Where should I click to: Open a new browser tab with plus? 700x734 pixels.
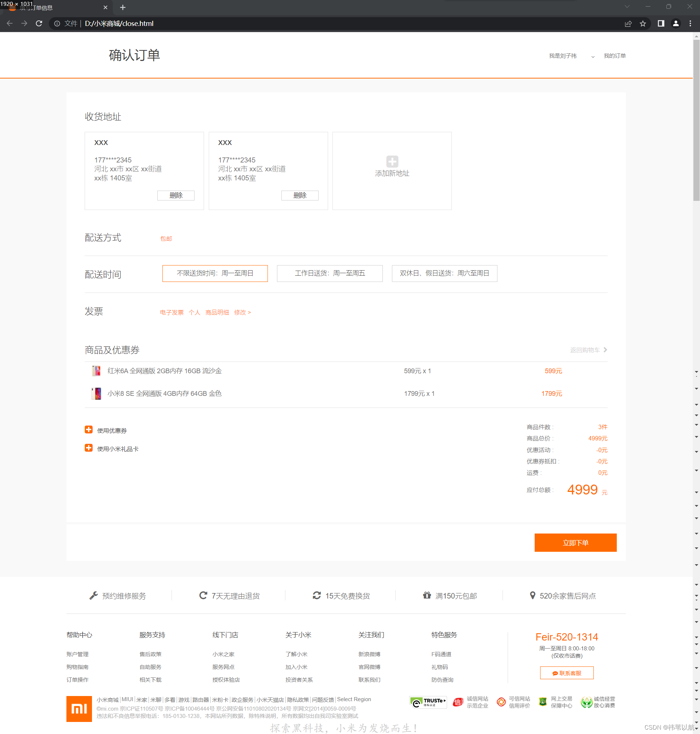(123, 7)
